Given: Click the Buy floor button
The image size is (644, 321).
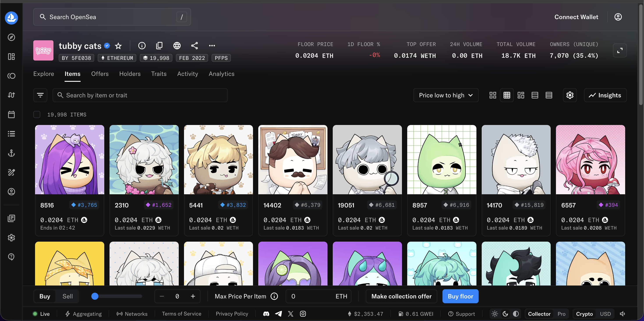Looking at the screenshot, I should click(460, 296).
